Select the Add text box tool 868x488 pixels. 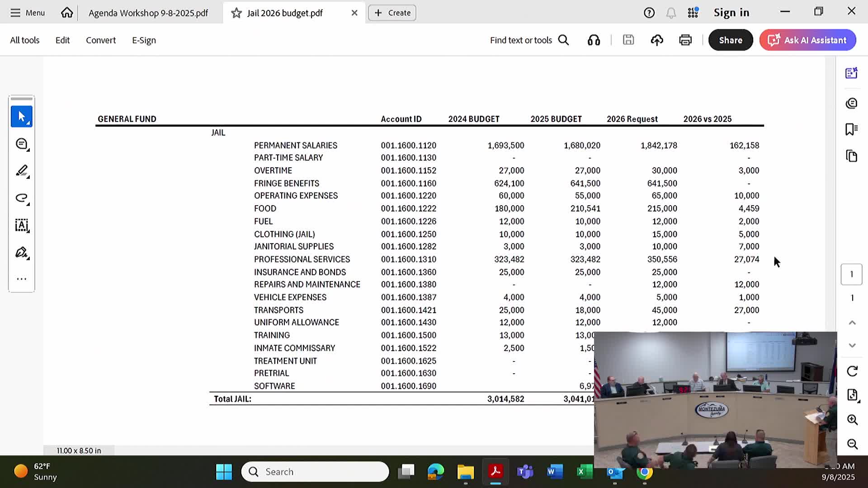[21, 225]
